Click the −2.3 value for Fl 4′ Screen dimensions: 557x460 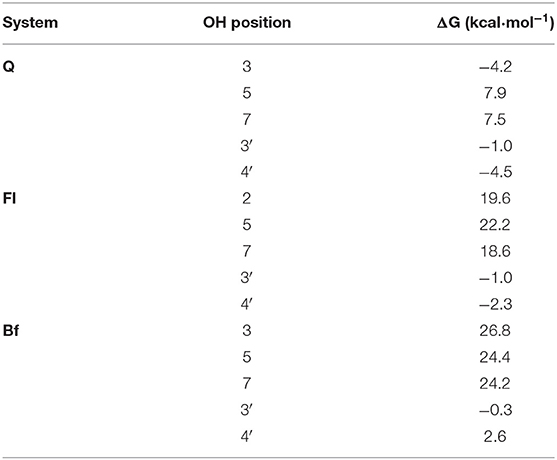[496, 304]
